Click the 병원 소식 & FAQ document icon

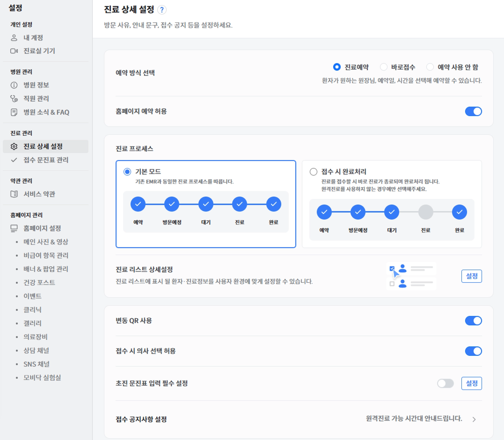tap(14, 112)
